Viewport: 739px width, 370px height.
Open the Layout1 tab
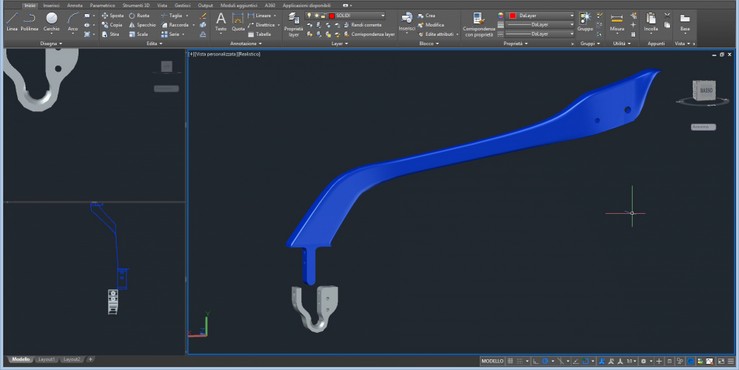(x=46, y=360)
